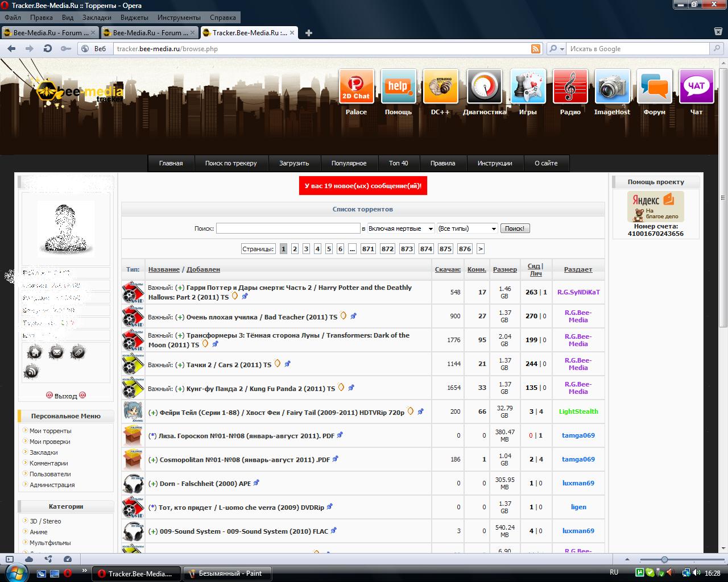Open Мои торренты in personal menu

[51, 431]
